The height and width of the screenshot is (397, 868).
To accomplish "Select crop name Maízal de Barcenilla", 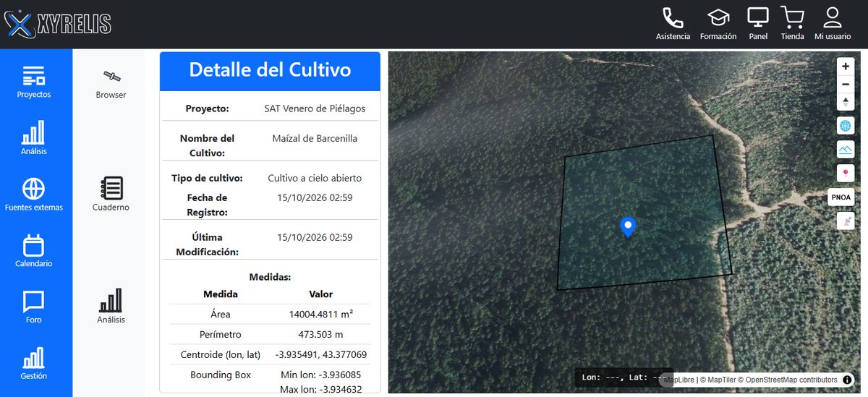I will pyautogui.click(x=315, y=138).
